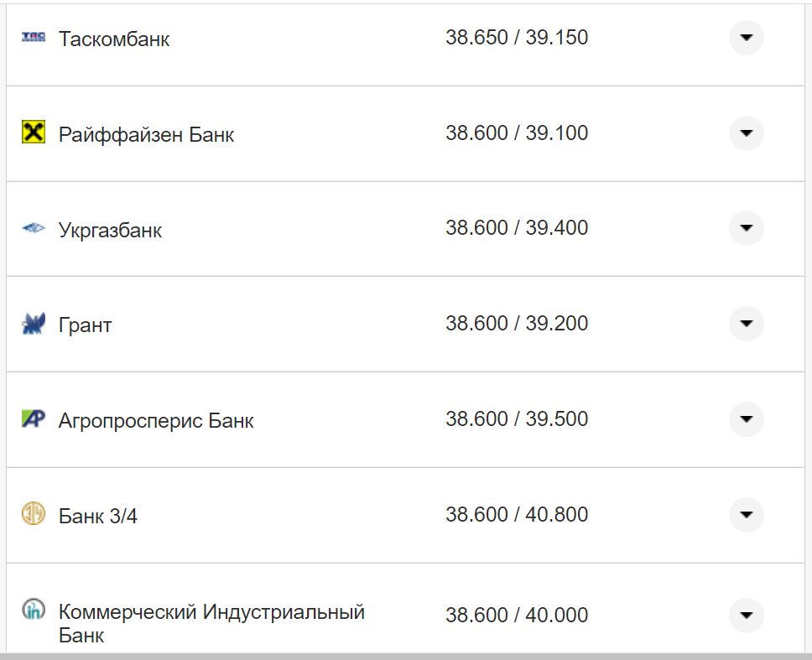Open the Агропросперис Банк dropdown arrow
812x660 pixels.
[746, 419]
